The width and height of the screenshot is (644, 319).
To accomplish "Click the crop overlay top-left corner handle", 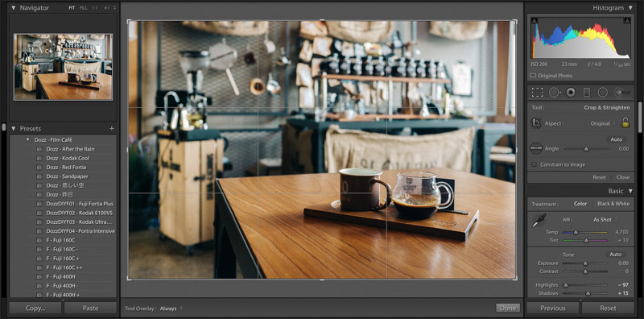I will [129, 22].
